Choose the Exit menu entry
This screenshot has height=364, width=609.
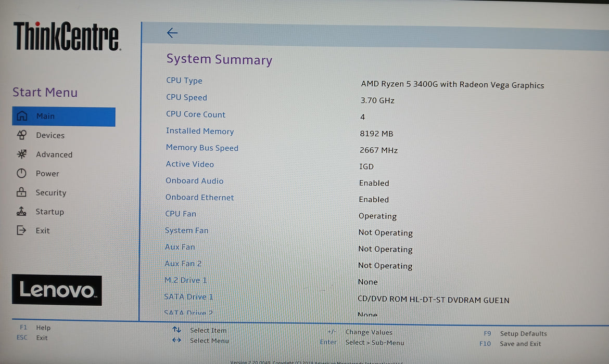43,230
